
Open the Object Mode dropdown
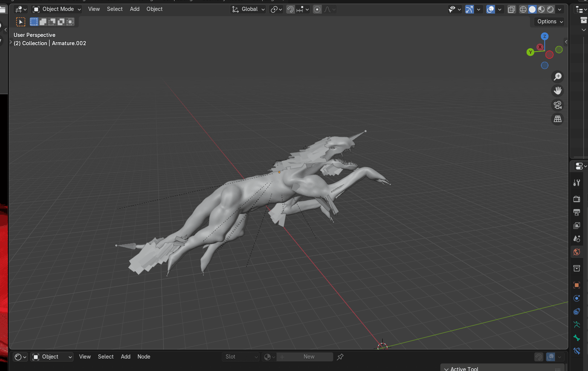click(x=57, y=9)
